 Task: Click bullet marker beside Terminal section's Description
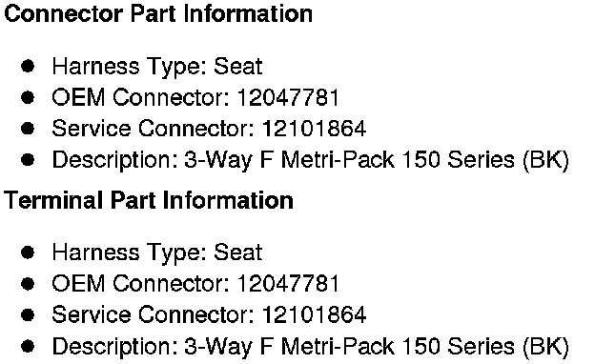click(28, 346)
